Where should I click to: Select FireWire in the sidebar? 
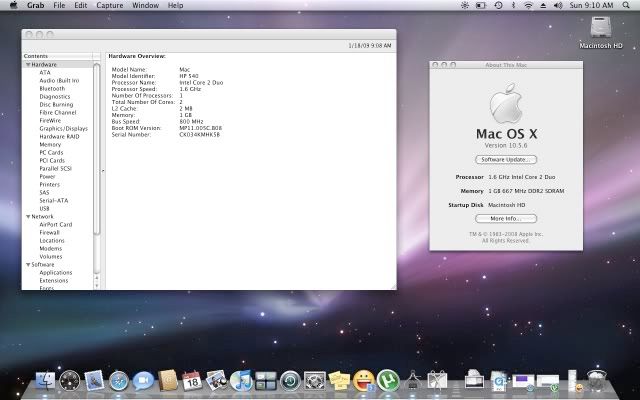point(50,121)
